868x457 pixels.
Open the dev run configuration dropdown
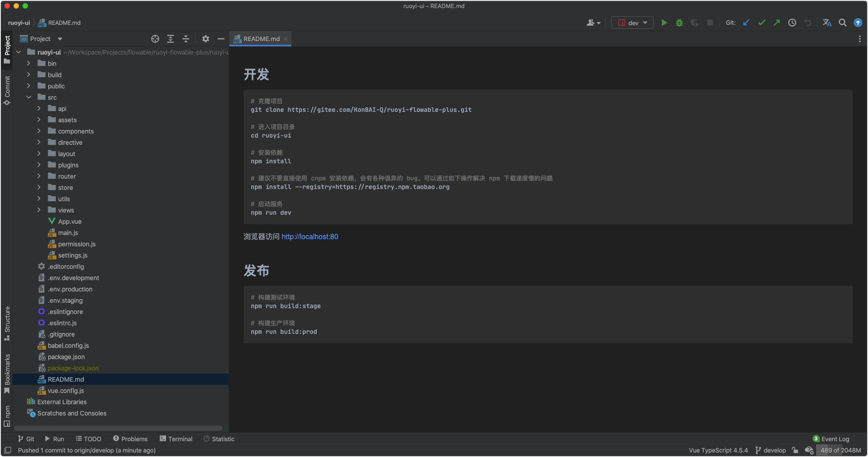click(633, 23)
